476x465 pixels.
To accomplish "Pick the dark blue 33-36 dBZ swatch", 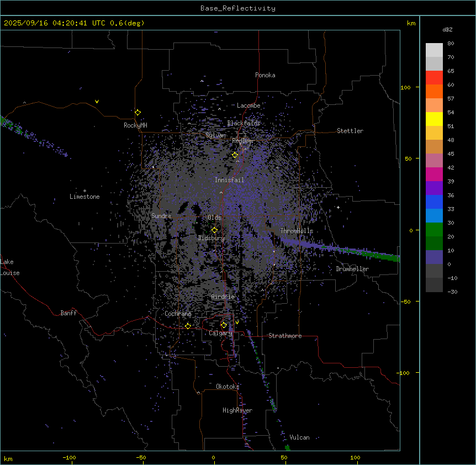I will [x=434, y=202].
